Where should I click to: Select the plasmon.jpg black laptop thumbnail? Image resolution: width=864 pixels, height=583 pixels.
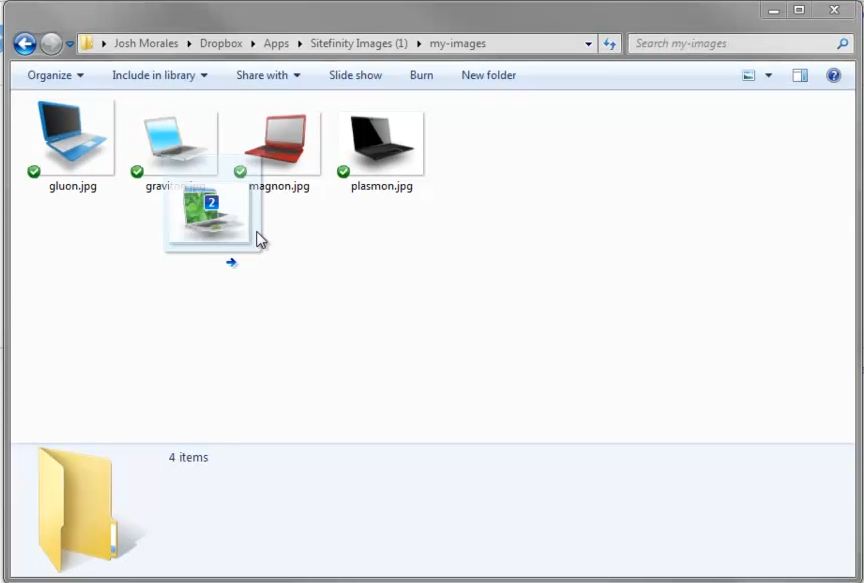(381, 140)
